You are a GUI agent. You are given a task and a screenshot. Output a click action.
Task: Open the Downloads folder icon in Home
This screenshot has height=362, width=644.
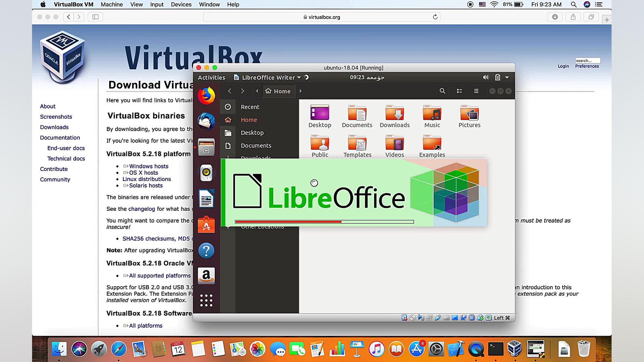[x=395, y=116]
